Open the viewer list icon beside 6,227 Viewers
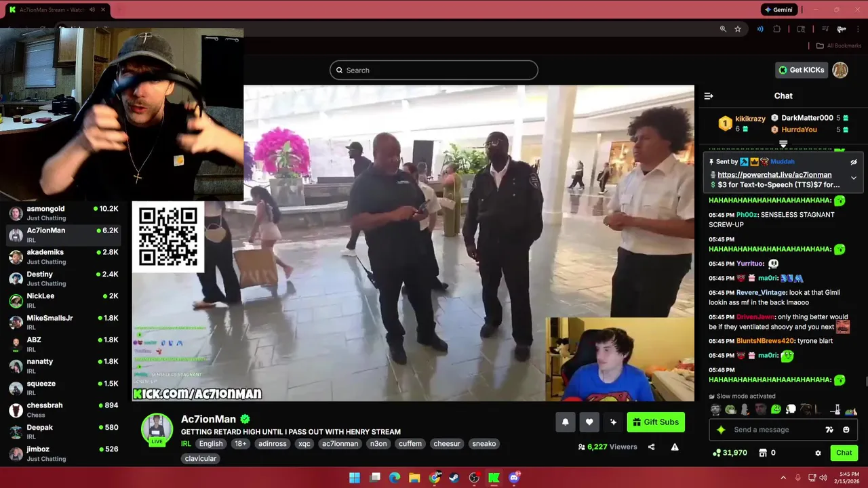The image size is (868, 488). (x=582, y=447)
